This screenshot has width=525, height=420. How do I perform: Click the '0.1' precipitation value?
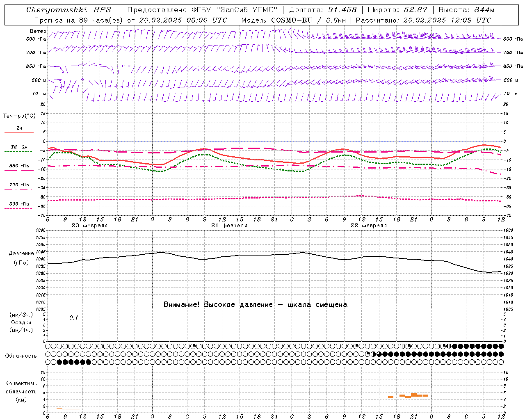[73, 317]
